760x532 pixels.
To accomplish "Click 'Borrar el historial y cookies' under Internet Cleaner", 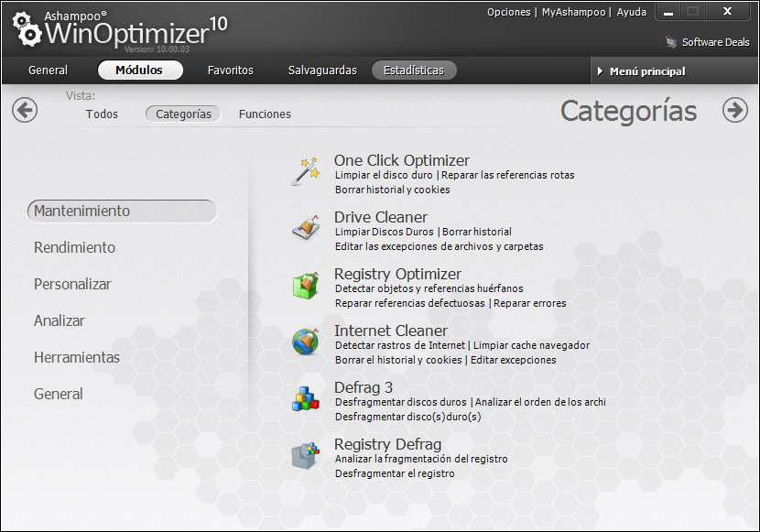I will click(x=398, y=360).
